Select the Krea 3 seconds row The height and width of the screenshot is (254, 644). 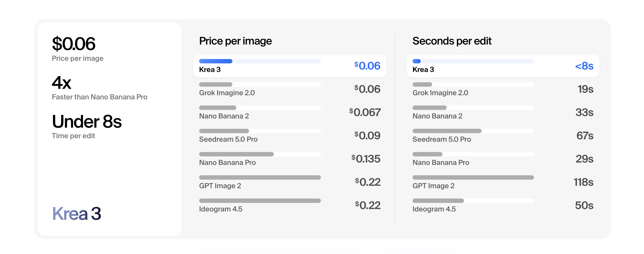503,66
